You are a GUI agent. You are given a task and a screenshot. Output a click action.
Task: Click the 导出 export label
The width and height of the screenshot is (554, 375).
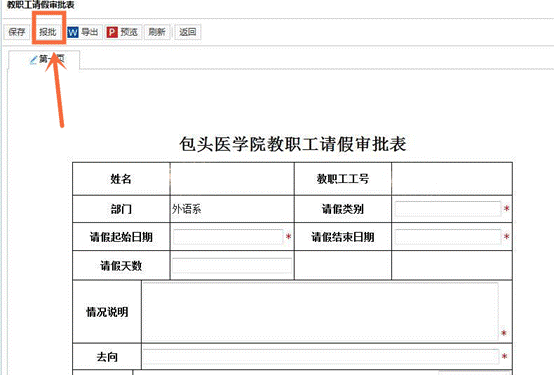coord(89,32)
